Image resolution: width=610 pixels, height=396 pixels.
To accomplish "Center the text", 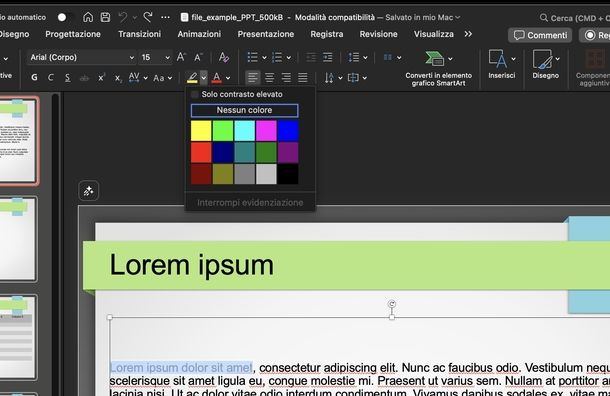I will point(270,77).
